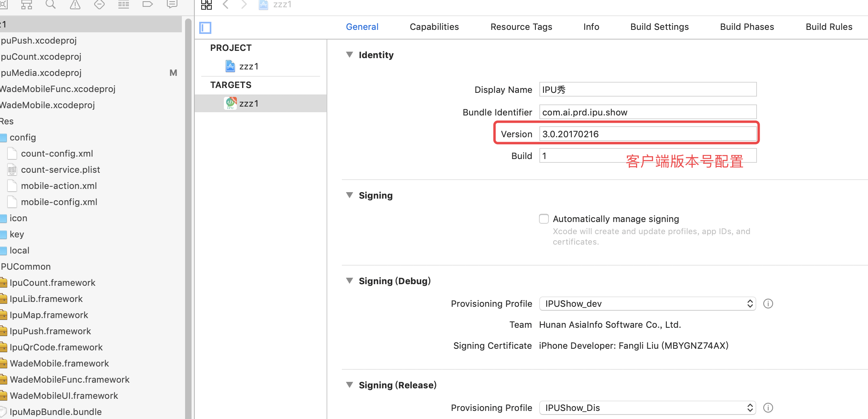868x419 pixels.
Task: Click the Bundle Identifier field
Action: pyautogui.click(x=648, y=112)
